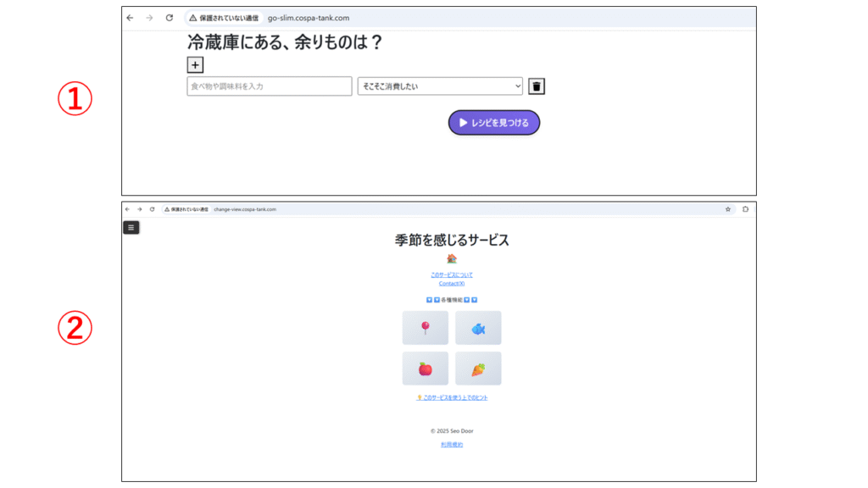Screen dimensions: 868x488
Task: Click the trash can icon to delete row
Action: coord(537,86)
